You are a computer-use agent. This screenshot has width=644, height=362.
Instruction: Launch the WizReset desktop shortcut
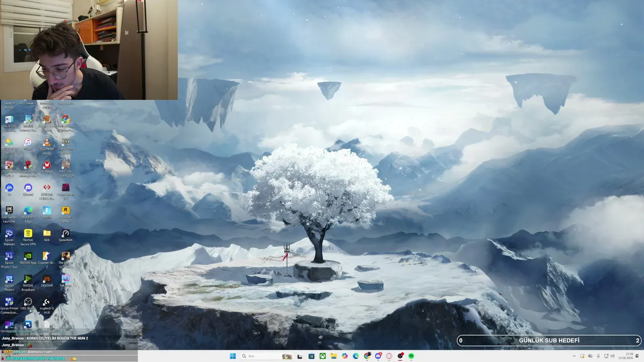tap(47, 167)
